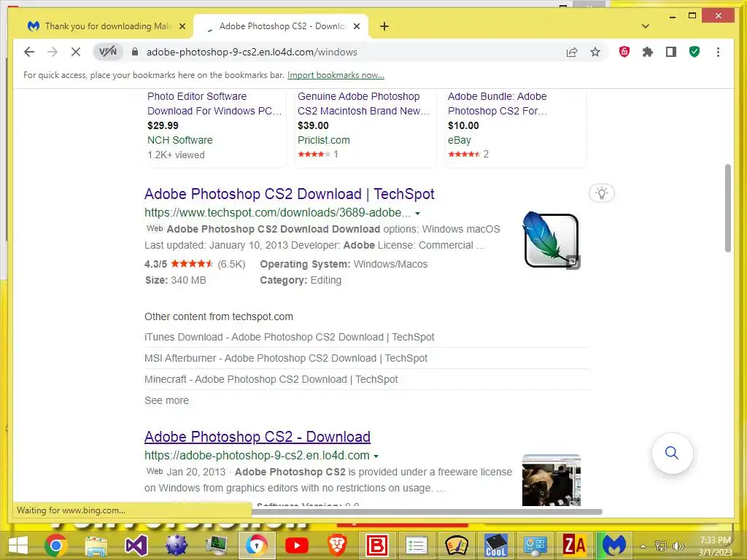
Task: Visit the NCH Software seller link
Action: point(180,140)
